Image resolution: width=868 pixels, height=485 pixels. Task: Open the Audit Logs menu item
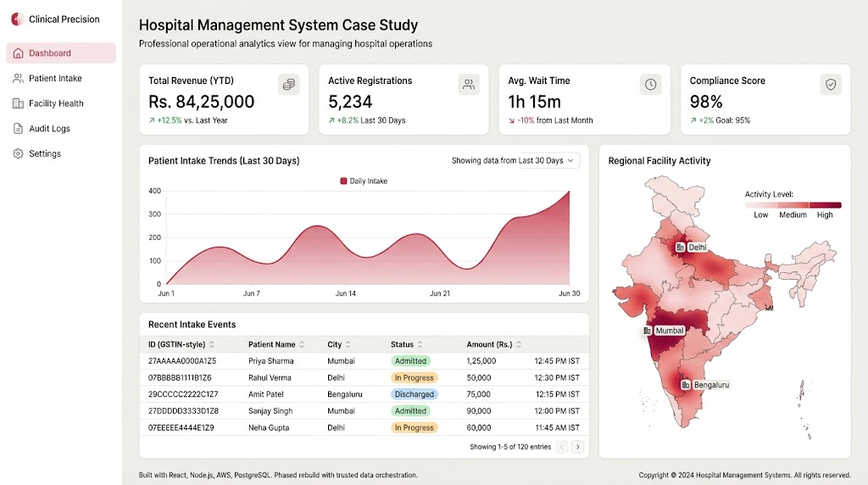click(61, 128)
